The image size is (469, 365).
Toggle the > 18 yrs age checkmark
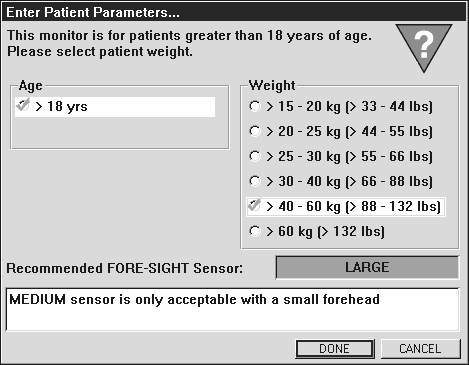[x=23, y=105]
